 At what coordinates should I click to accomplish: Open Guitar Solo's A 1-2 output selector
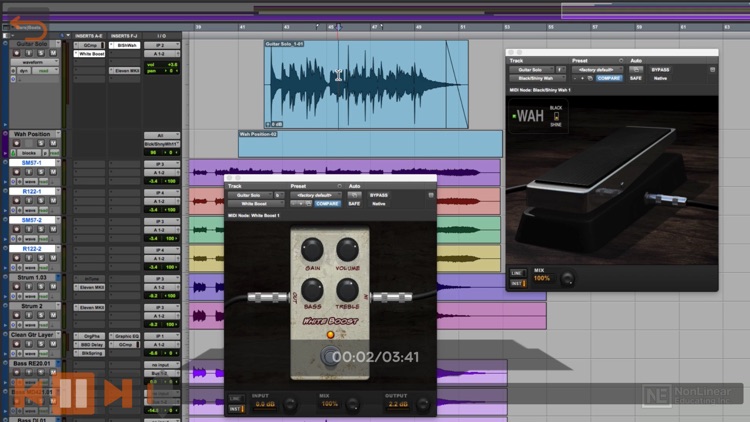pyautogui.click(x=162, y=54)
